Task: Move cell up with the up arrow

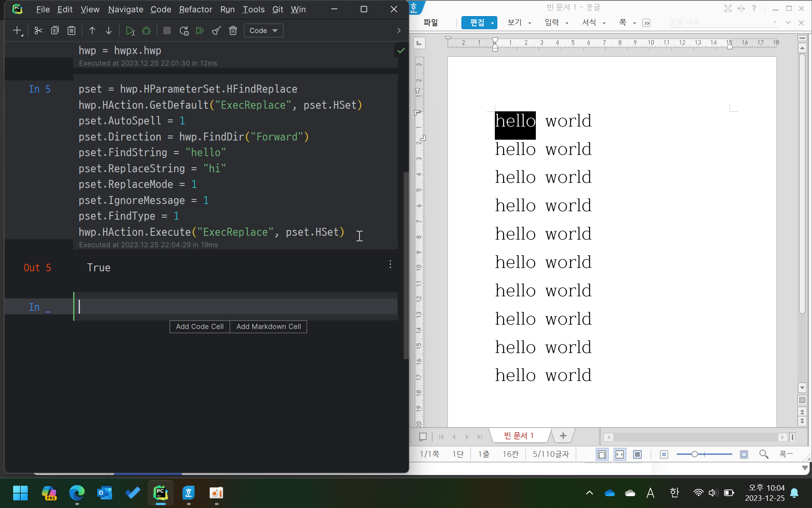Action: [92, 30]
